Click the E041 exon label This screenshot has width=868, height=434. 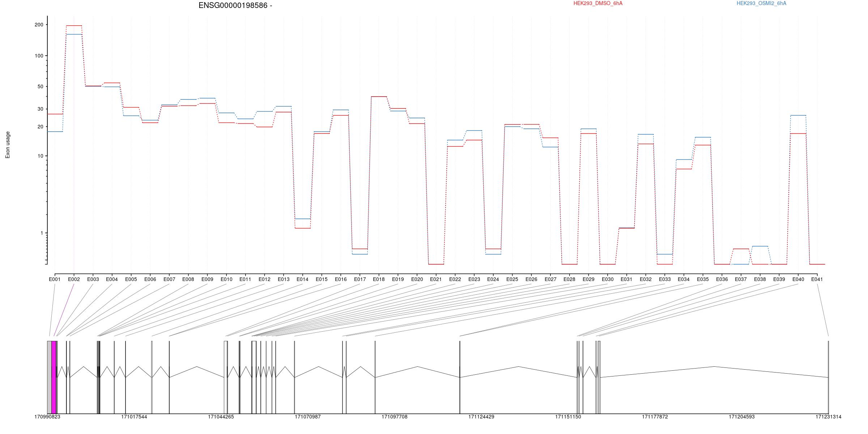click(x=817, y=279)
